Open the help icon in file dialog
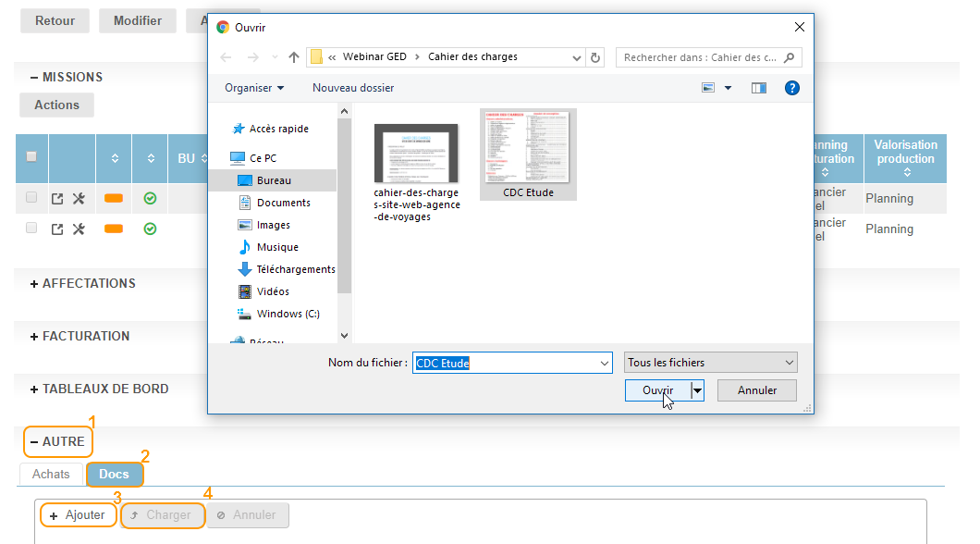 pyautogui.click(x=791, y=88)
